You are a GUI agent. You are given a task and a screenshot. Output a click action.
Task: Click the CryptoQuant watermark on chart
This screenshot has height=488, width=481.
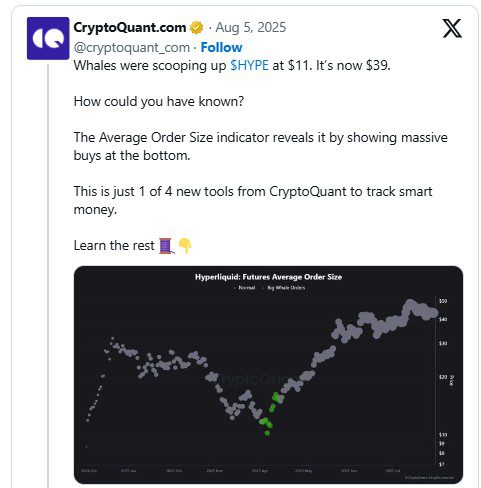[253, 379]
